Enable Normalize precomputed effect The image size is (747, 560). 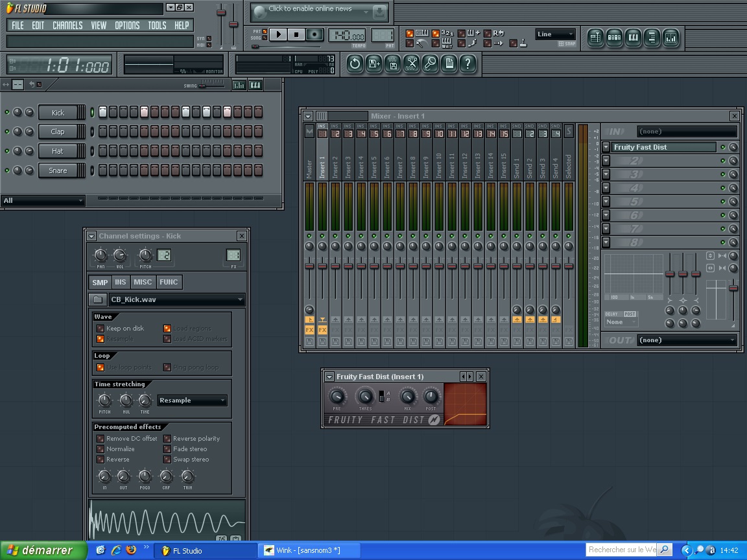[x=100, y=449]
